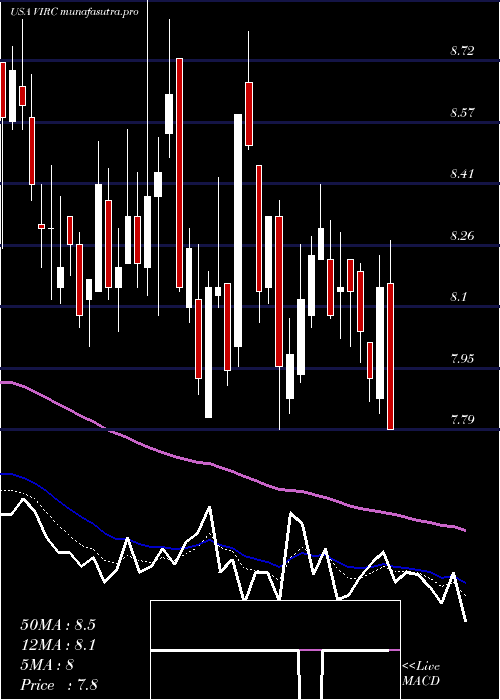Click the Price : 7.8 readout
This screenshot has height=700, width=500.
(x=59, y=685)
